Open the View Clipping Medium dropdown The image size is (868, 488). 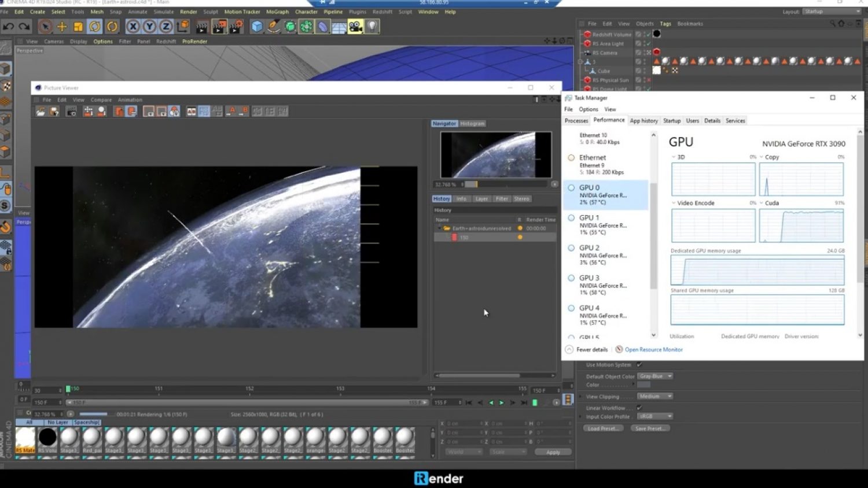pyautogui.click(x=655, y=397)
